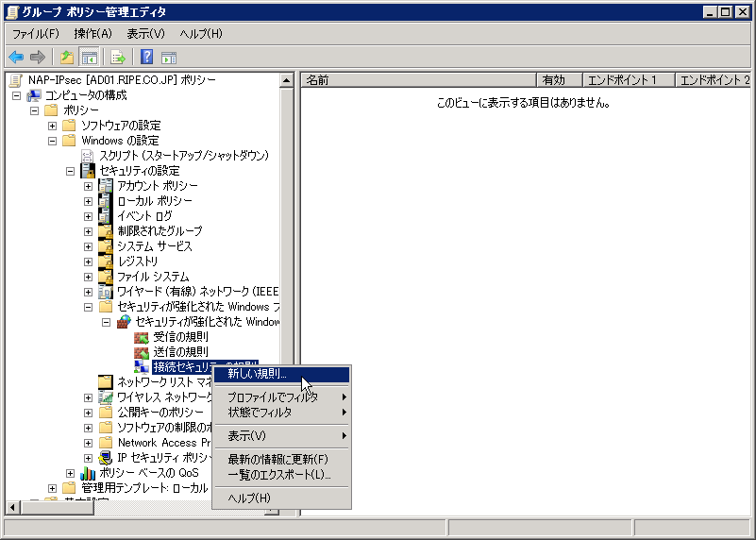This screenshot has width=756, height=540.
Task: Click the blue Back arrow toolbar icon
Action: (x=16, y=58)
